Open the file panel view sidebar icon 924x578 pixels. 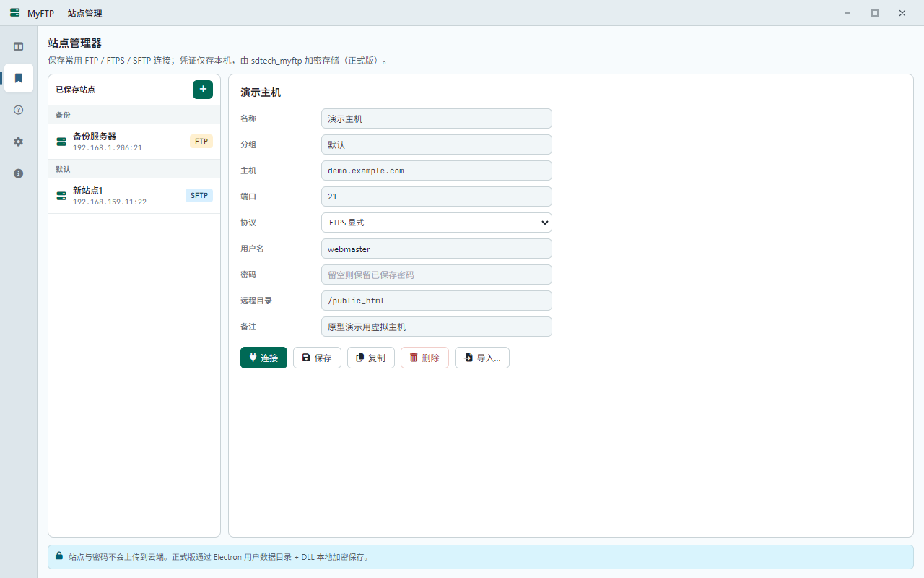[x=19, y=46]
